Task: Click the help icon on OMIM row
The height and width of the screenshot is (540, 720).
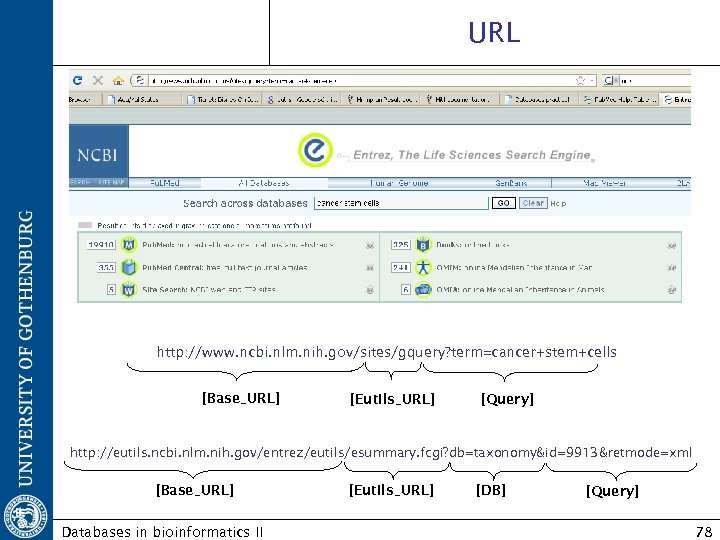Action: (x=672, y=268)
